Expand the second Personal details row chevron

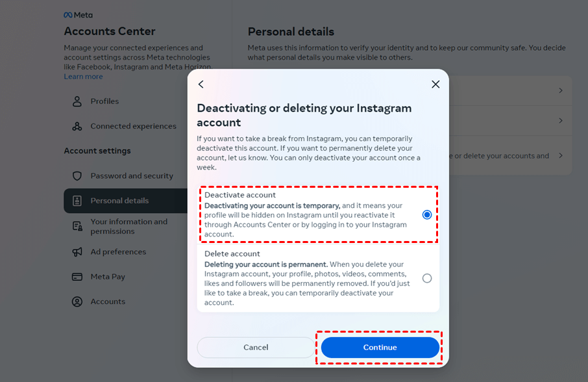(x=561, y=121)
